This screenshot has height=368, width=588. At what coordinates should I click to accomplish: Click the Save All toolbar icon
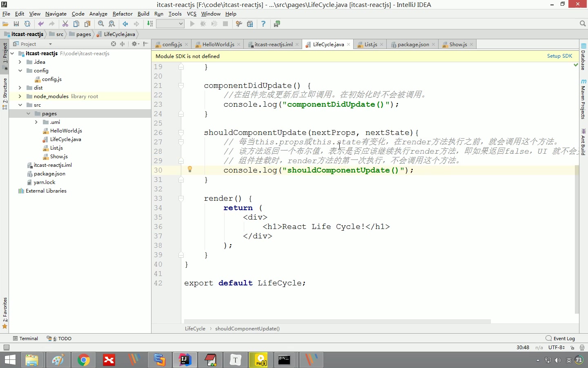[x=16, y=24]
